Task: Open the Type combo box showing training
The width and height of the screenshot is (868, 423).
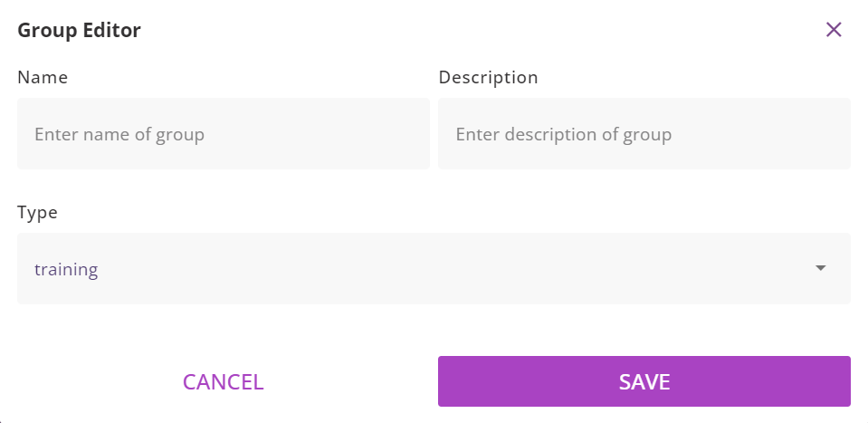Action: (434, 268)
